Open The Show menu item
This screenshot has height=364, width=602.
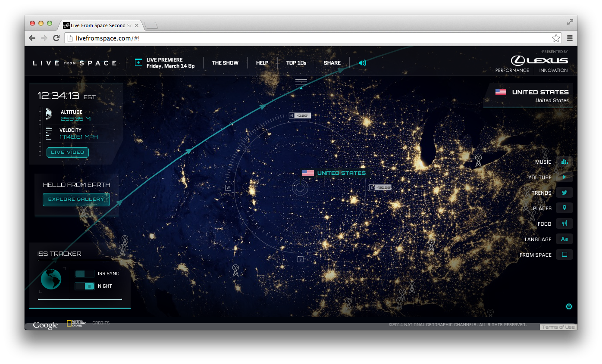(225, 63)
